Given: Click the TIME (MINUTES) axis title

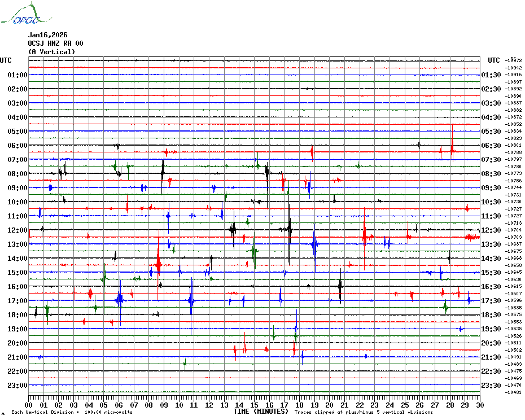Looking at the screenshot, I should click(x=261, y=412).
